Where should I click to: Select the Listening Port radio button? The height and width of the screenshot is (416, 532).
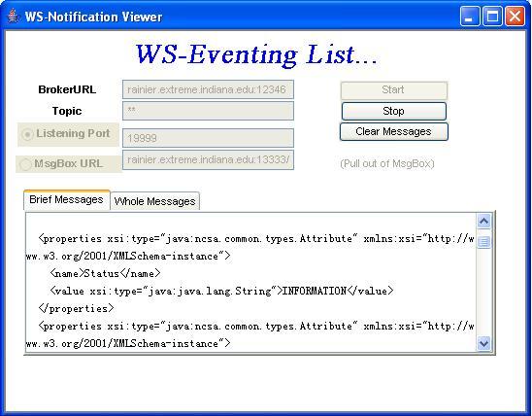tap(27, 134)
